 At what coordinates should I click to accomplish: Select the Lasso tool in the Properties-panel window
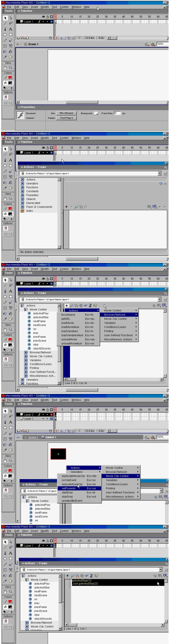pos(11,23)
